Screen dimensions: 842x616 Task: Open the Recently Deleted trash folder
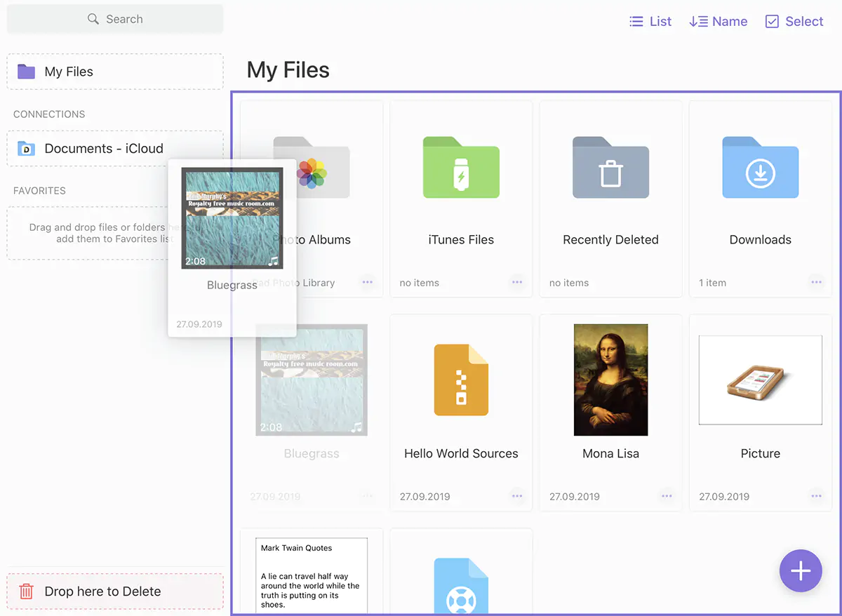(610, 168)
